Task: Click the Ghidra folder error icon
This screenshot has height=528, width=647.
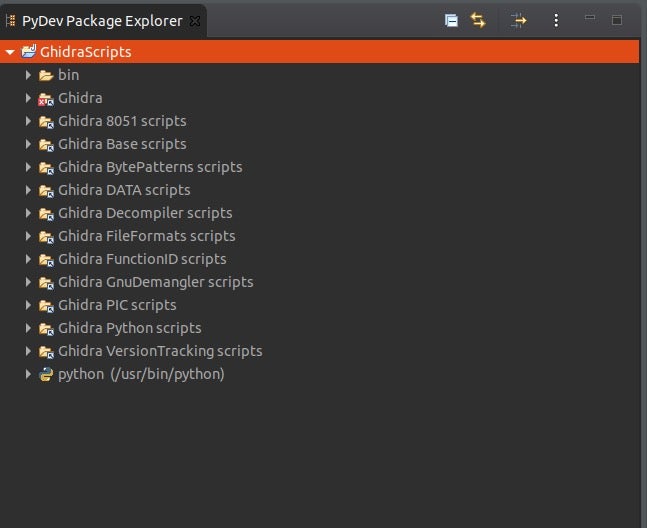Action: (x=45, y=98)
